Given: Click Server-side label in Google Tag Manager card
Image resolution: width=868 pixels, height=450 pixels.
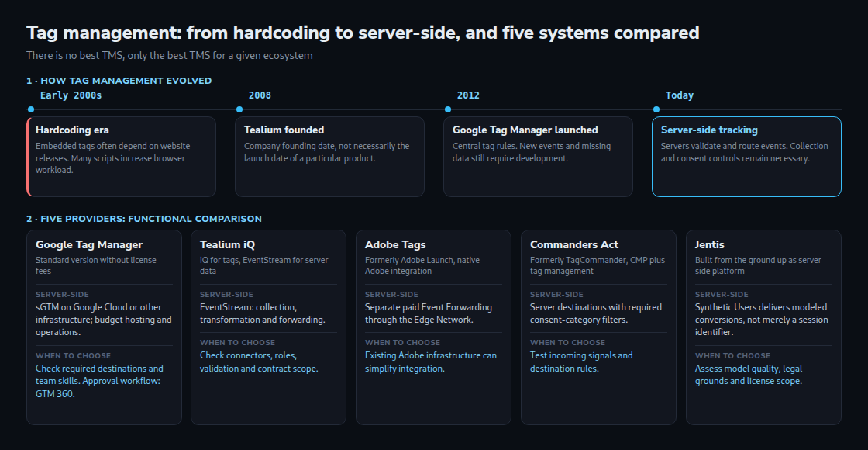Looking at the screenshot, I should tap(63, 295).
